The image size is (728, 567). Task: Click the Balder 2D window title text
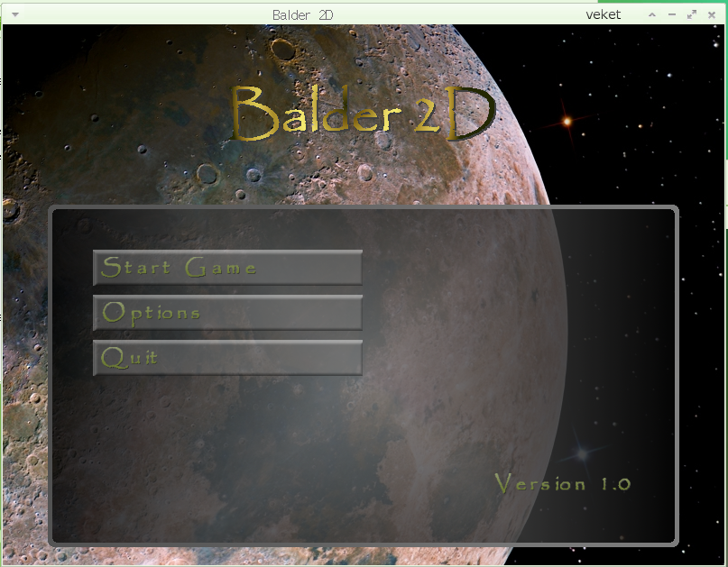303,15
